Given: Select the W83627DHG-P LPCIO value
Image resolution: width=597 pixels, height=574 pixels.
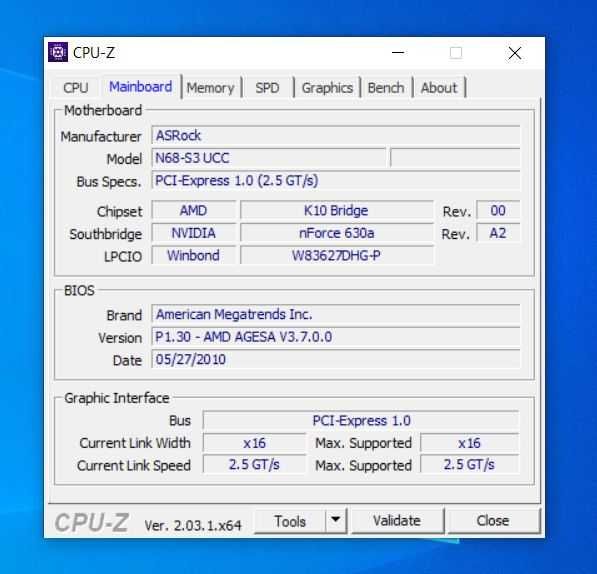Looking at the screenshot, I should pyautogui.click(x=337, y=255).
